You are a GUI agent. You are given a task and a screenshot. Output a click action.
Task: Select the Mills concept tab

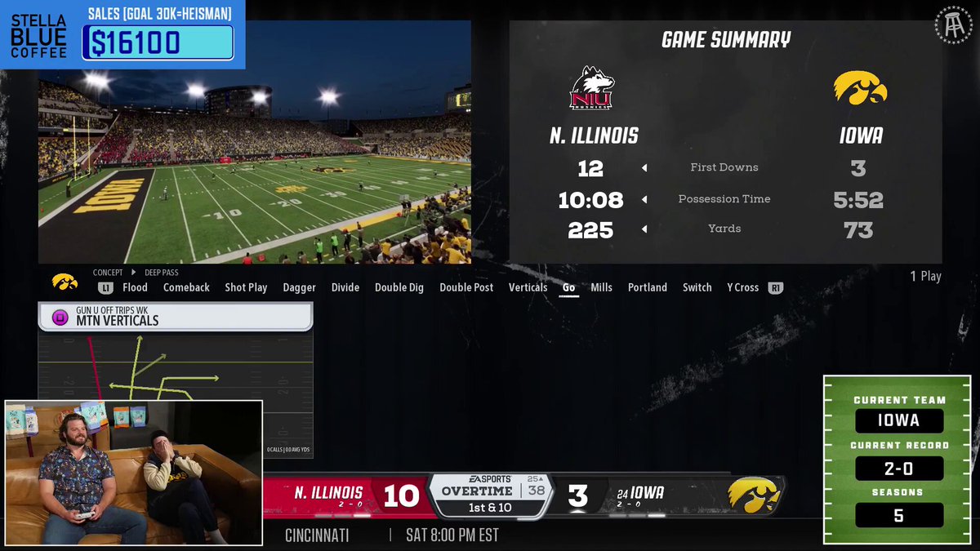tap(601, 287)
